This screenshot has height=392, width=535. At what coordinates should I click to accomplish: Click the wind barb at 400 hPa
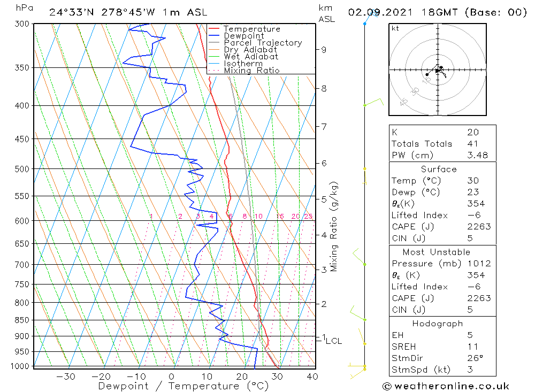(x=374, y=102)
